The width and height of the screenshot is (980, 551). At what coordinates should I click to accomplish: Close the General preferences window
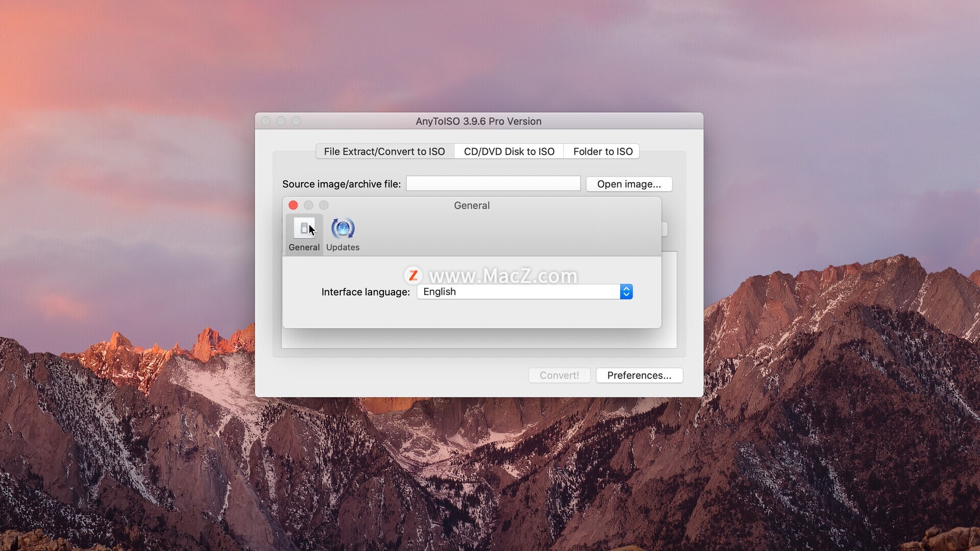click(x=293, y=205)
